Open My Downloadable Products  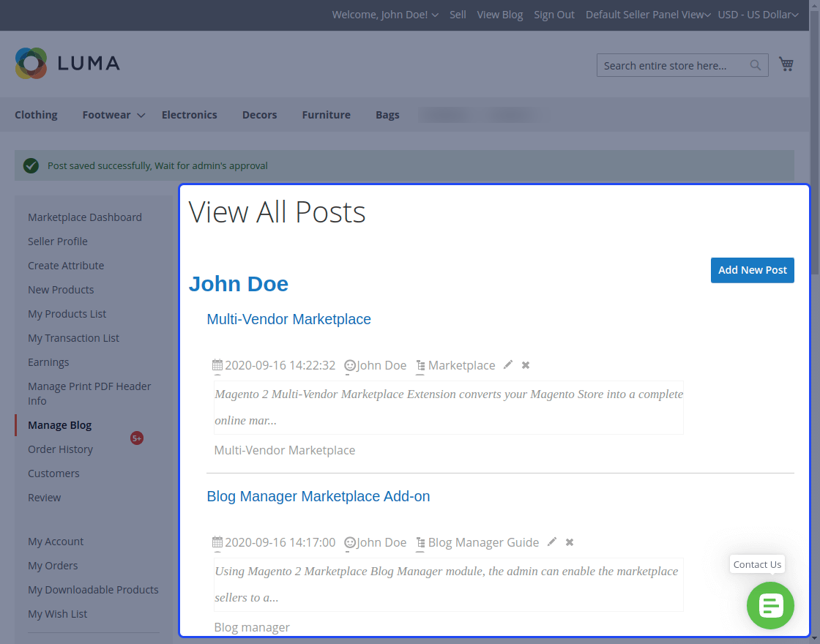(93, 590)
